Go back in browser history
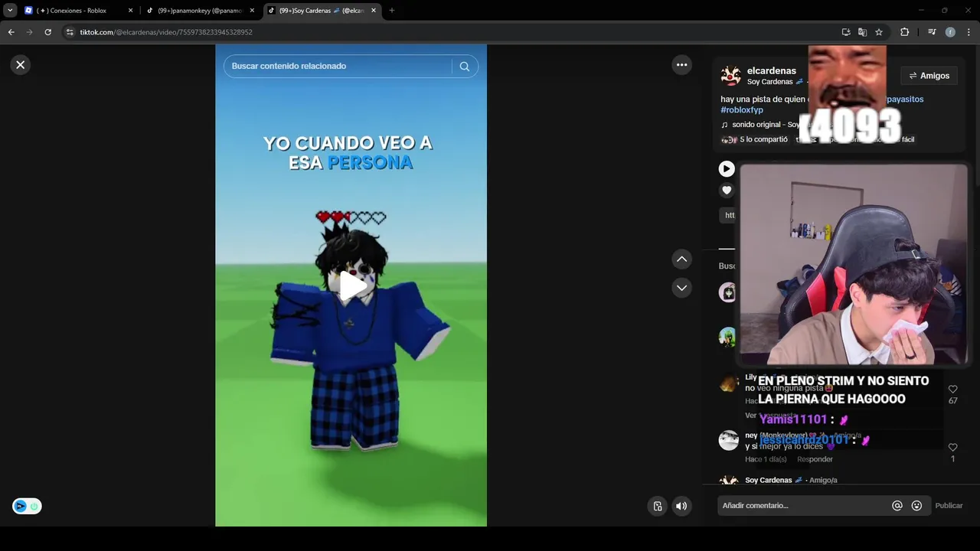Viewport: 980px width, 551px height. tap(11, 32)
